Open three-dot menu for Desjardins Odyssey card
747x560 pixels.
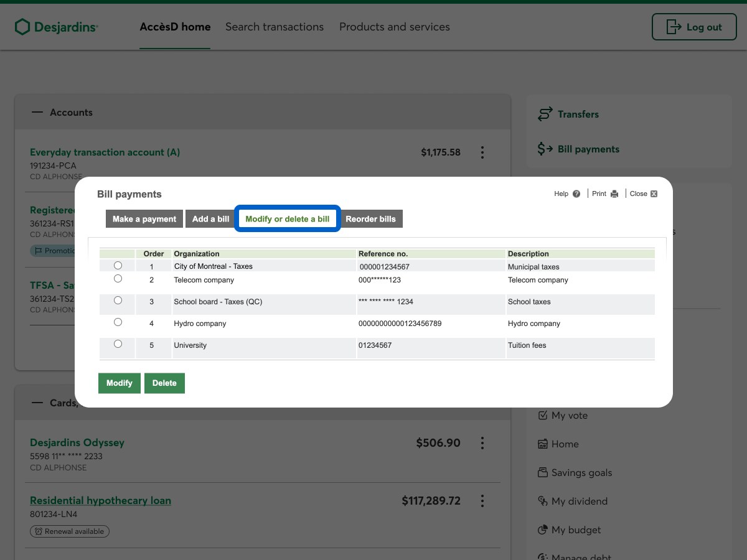pos(482,443)
